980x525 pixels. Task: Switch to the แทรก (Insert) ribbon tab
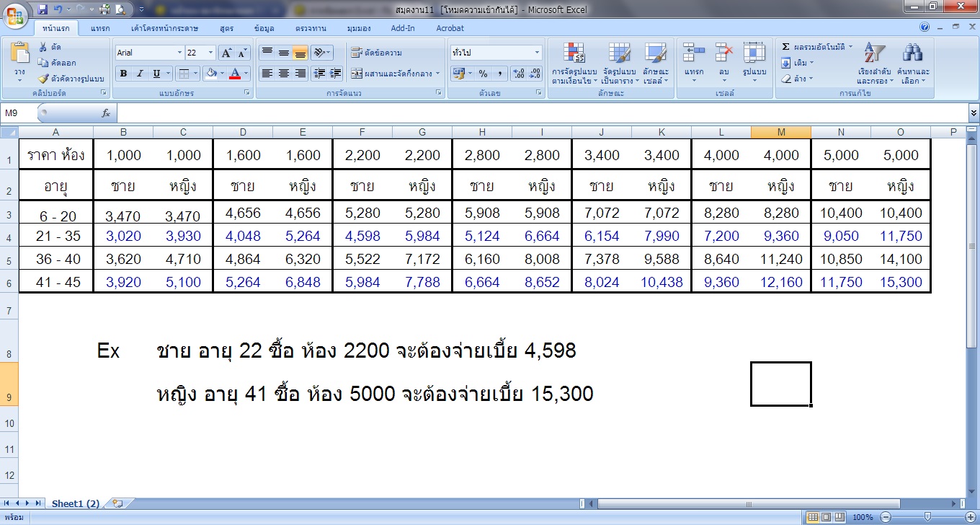pyautogui.click(x=101, y=28)
